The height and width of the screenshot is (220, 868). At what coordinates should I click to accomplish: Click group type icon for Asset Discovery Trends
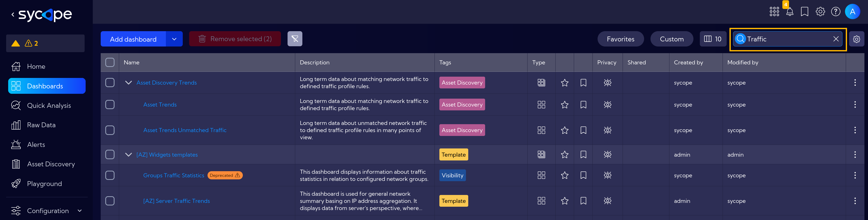pyautogui.click(x=541, y=83)
